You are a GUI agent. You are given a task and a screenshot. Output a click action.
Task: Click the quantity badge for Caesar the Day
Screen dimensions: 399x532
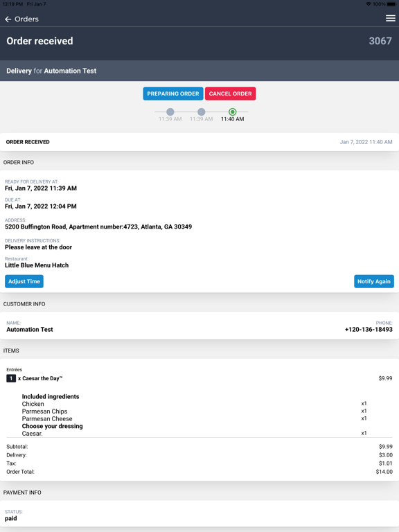(x=11, y=378)
